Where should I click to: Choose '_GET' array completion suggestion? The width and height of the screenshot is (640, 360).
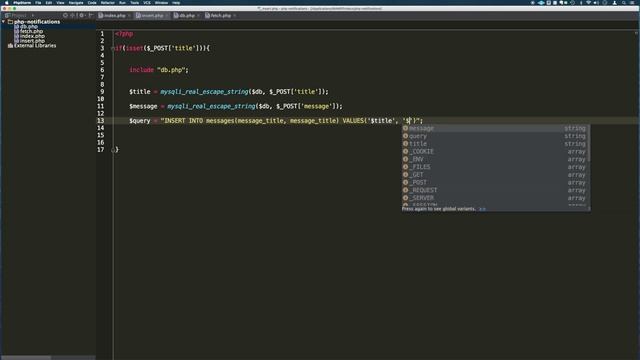[495, 175]
